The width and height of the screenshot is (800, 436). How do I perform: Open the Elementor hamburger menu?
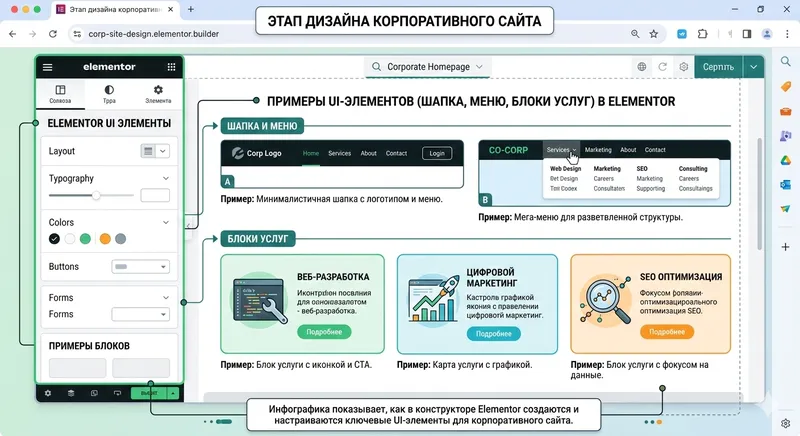coord(47,67)
